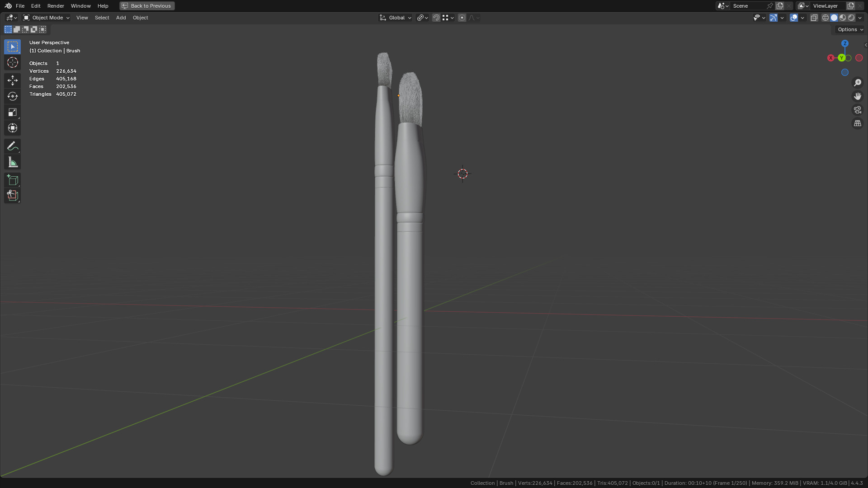Toggle viewport overlays display
This screenshot has height=488, width=868.
pyautogui.click(x=794, y=18)
